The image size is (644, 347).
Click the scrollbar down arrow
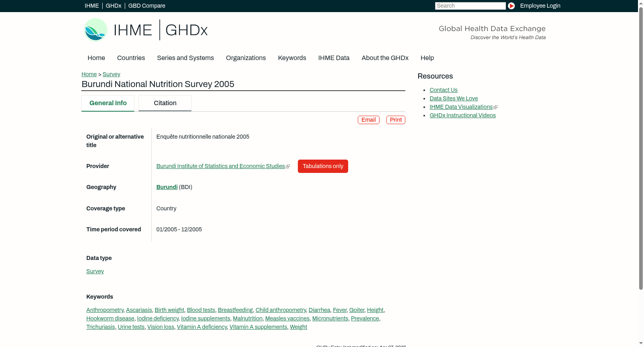[x=641, y=344]
